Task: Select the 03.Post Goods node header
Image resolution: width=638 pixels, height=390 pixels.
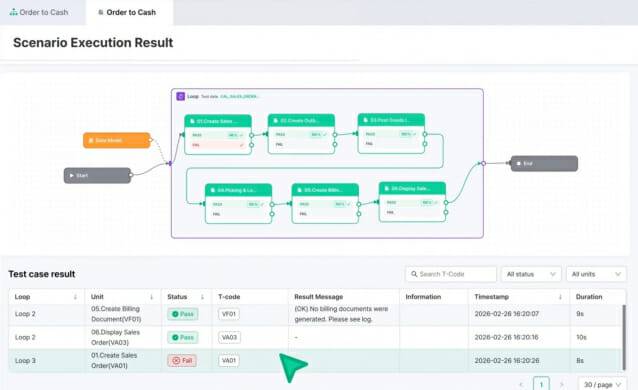Action: [x=391, y=120]
